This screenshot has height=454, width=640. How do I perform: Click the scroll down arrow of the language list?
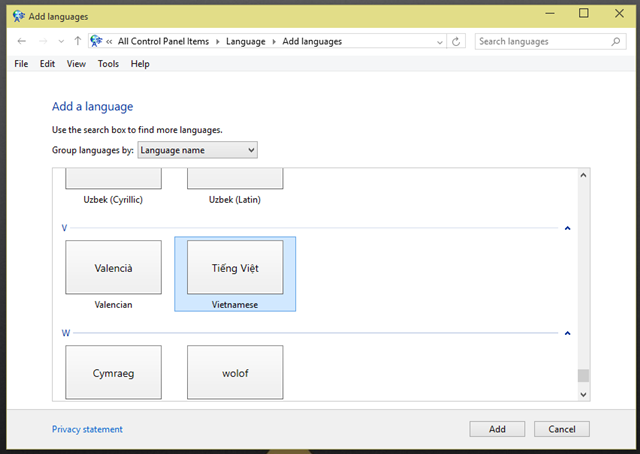coord(583,394)
